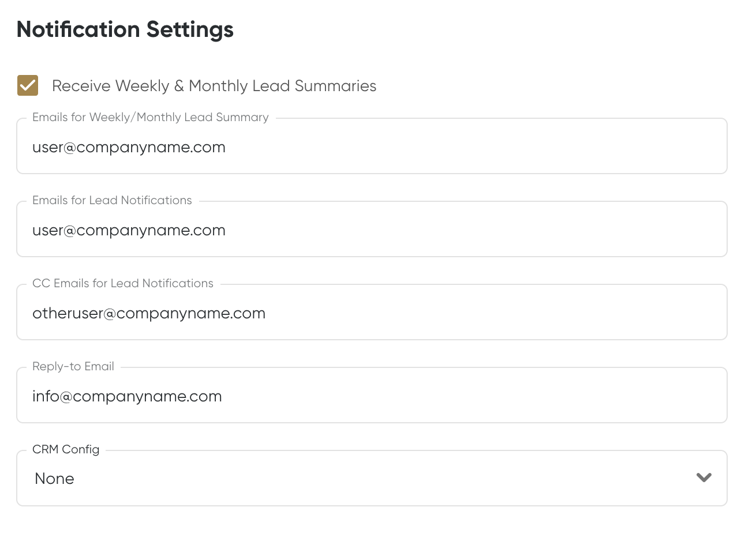
Task: Click the Emails for Lead Notifications label
Action: pyautogui.click(x=112, y=200)
